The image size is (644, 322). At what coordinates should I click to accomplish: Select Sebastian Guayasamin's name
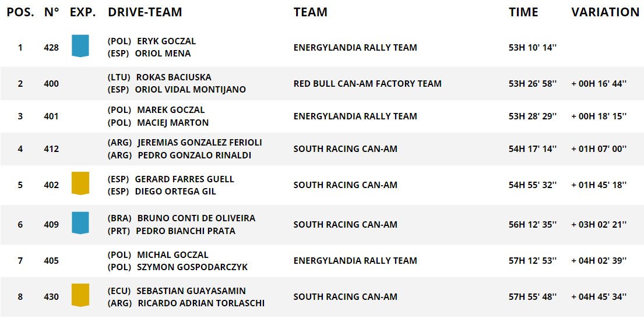tap(191, 291)
